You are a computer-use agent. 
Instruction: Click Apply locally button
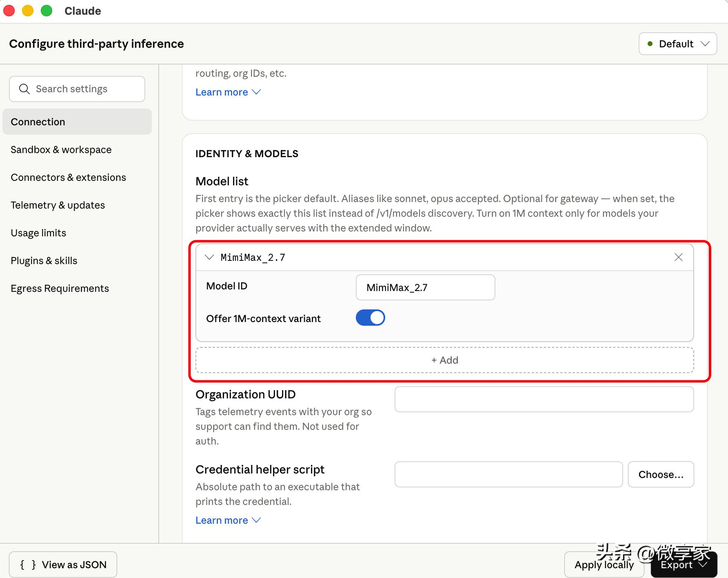[x=604, y=565]
